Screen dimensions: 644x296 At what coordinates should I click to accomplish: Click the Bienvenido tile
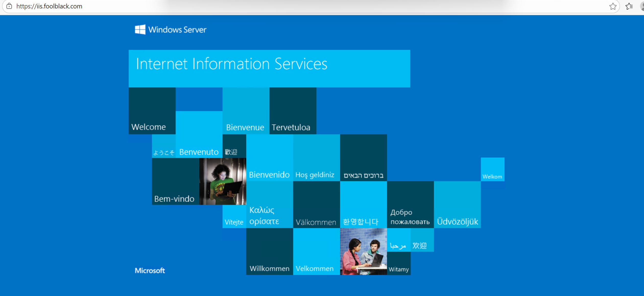[x=269, y=158]
